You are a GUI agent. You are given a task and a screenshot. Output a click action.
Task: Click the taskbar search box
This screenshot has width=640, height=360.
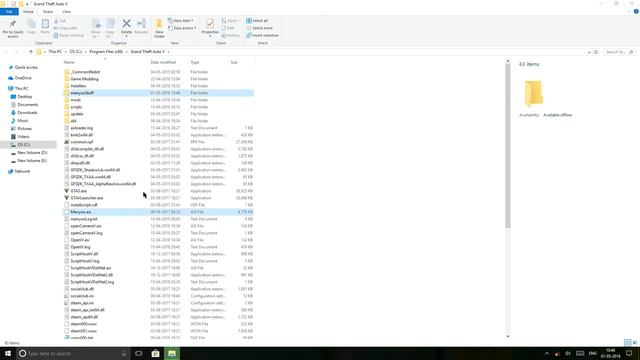73,353
